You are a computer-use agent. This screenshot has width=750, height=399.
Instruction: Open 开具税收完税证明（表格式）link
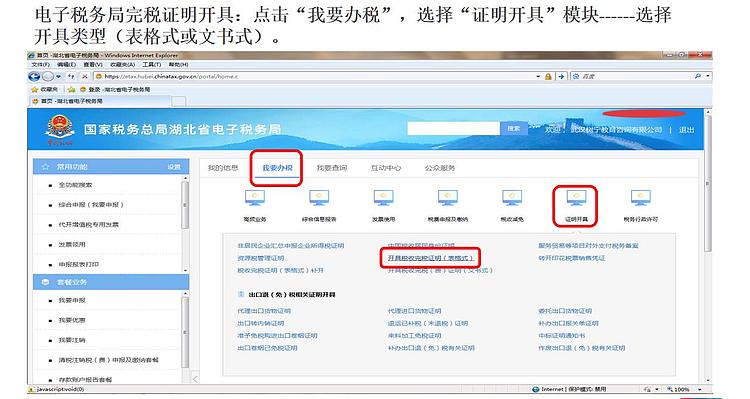(430, 258)
